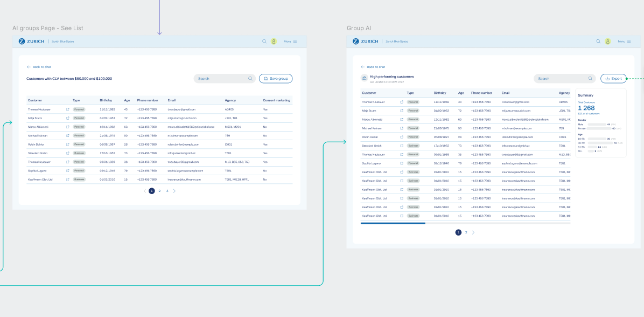The width and height of the screenshot is (644, 317).
Task: Open the Menu hamburger in See List frame
Action: tap(295, 41)
